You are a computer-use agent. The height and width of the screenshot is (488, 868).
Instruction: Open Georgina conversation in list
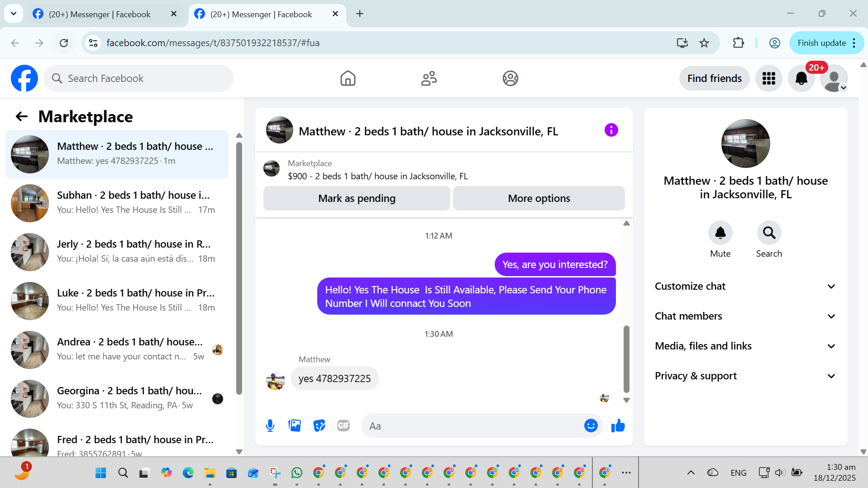[117, 399]
